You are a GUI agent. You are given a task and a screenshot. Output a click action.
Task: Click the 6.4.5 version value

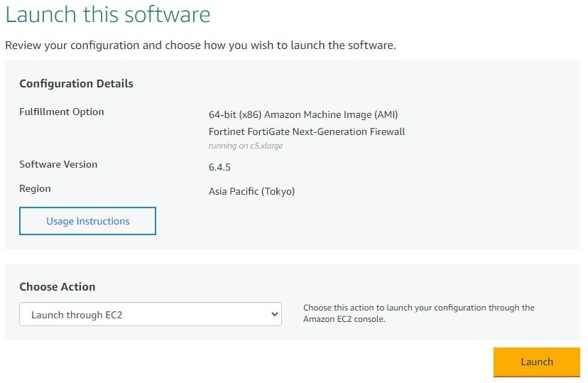click(x=219, y=167)
